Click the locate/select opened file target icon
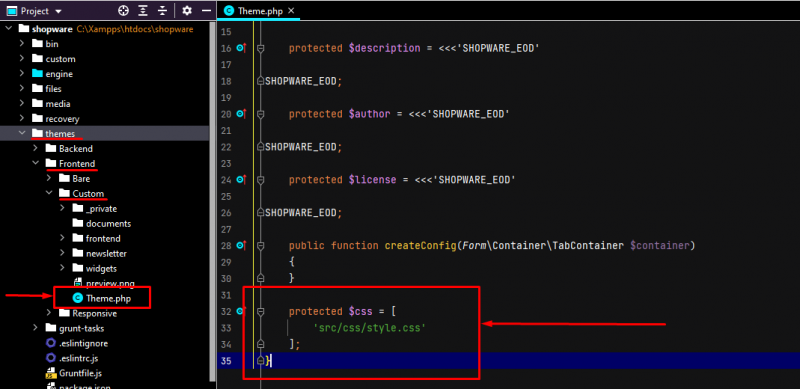Screen dimensions: 800x389 point(123,10)
